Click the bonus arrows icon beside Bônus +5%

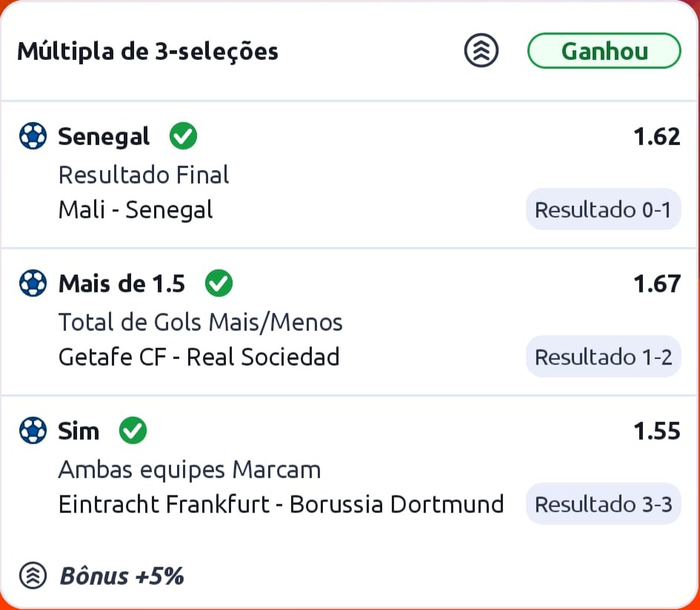(x=33, y=575)
